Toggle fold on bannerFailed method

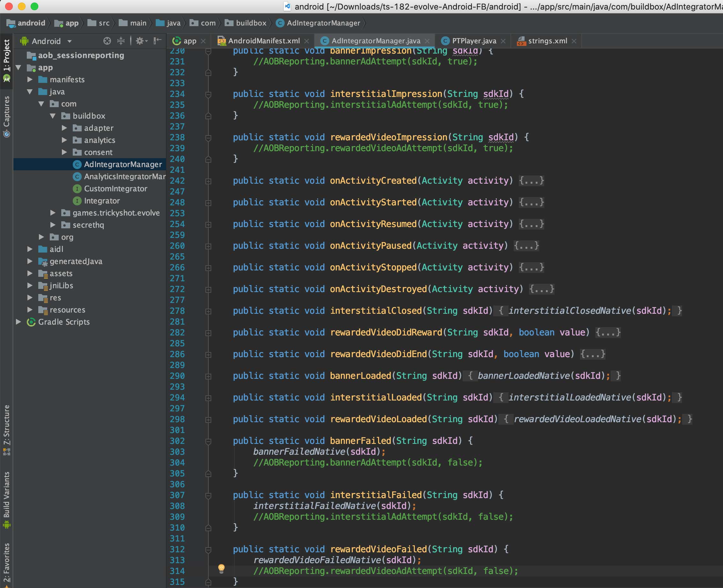pos(208,441)
